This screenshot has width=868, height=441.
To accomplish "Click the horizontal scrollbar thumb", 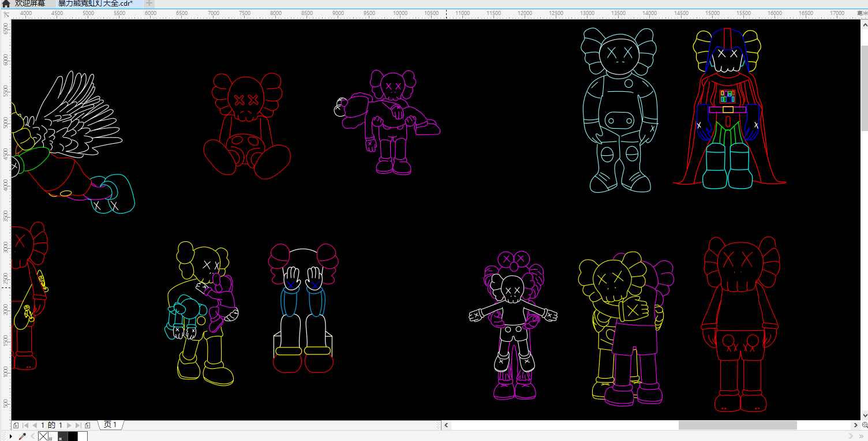I will click(738, 425).
